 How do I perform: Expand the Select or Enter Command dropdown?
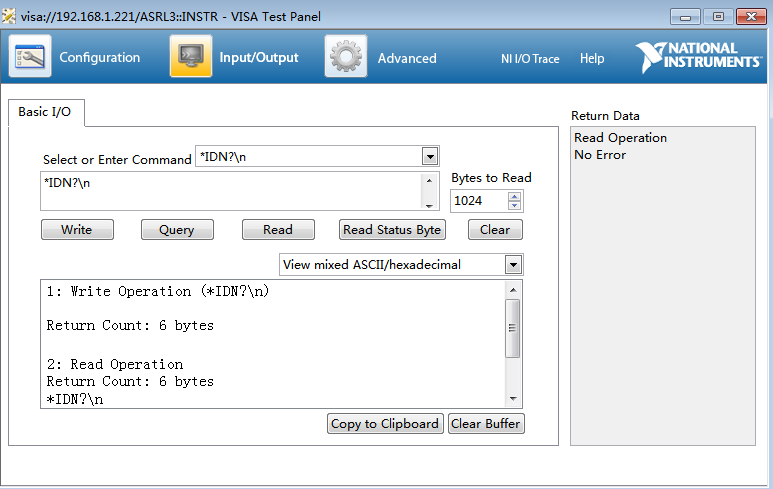pos(430,157)
